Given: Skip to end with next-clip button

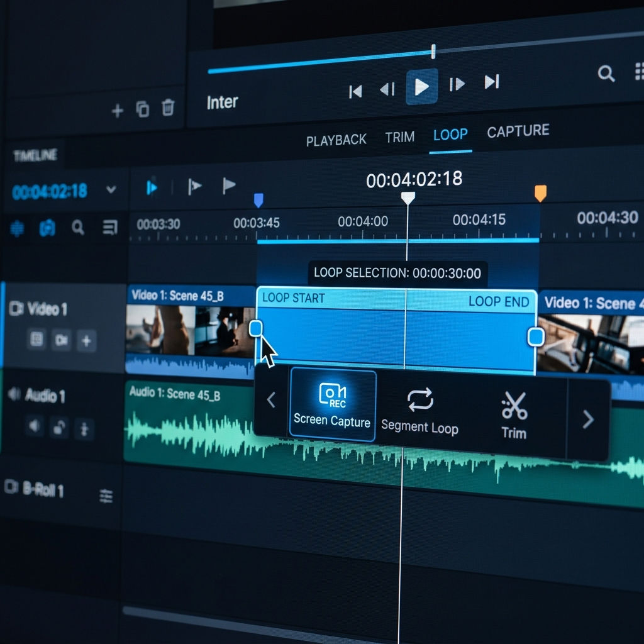Looking at the screenshot, I should pyautogui.click(x=492, y=81).
